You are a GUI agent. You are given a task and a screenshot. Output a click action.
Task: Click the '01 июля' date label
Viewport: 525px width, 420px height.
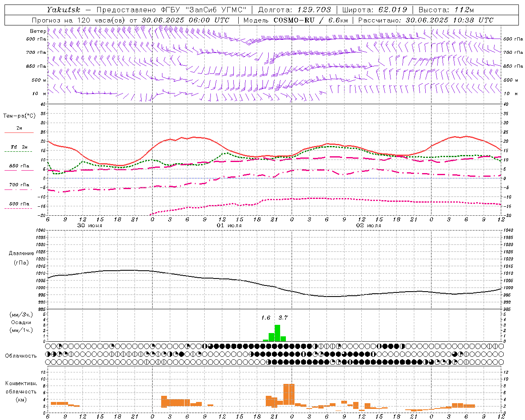tap(229, 226)
